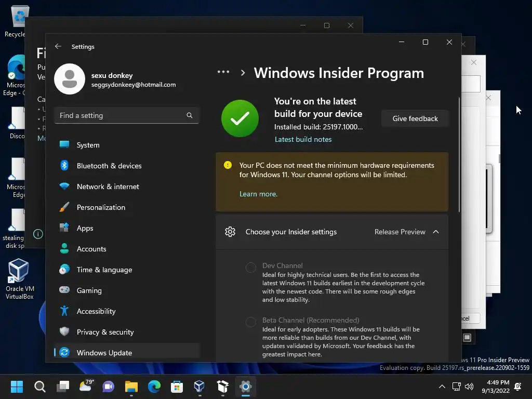
Task: Click the Privacy & security shield icon
Action: (x=64, y=331)
